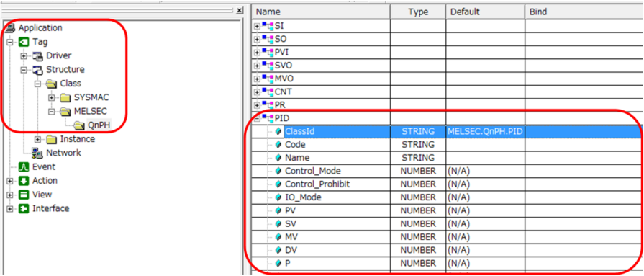Click the green Tag icon

tap(24, 42)
